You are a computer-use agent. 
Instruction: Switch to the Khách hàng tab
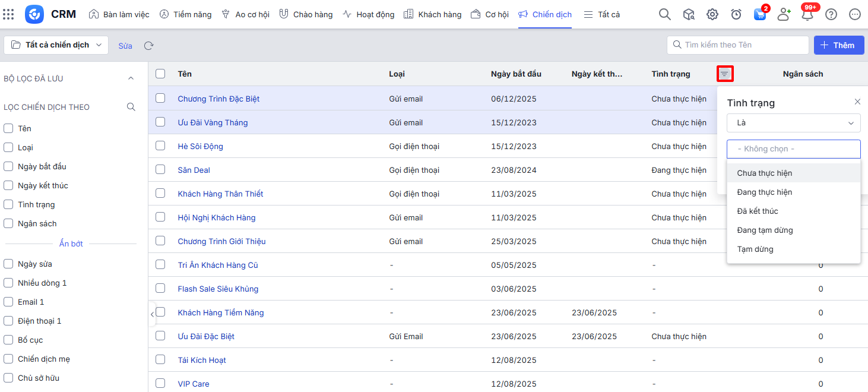point(433,14)
